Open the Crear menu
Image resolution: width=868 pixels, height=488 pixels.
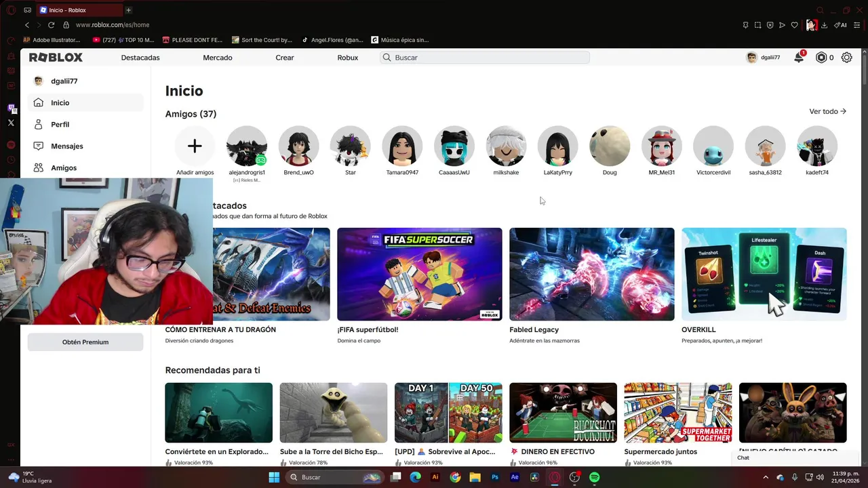285,58
